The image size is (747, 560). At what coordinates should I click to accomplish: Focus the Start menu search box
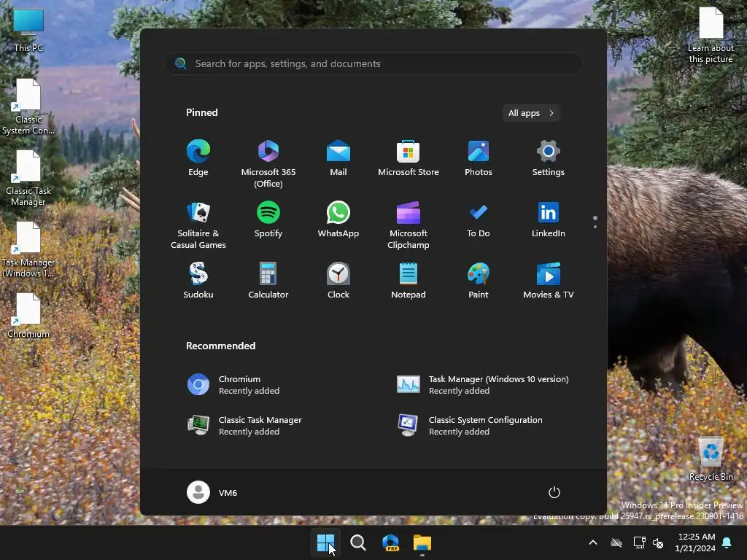[x=373, y=63]
